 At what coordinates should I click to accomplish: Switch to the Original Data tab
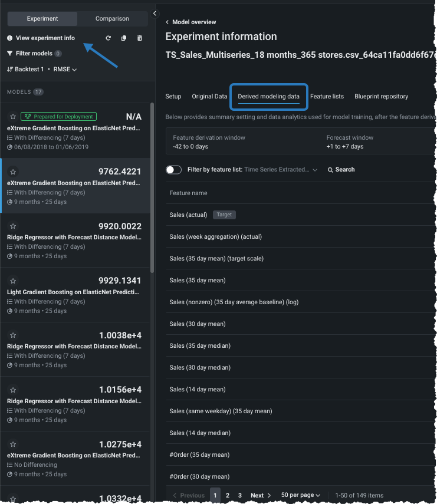[209, 97]
